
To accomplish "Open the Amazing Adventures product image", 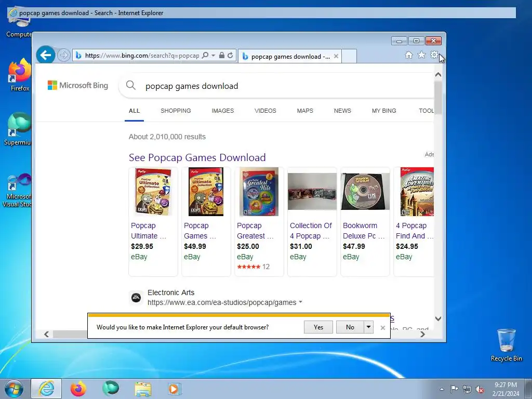I will [x=417, y=192].
